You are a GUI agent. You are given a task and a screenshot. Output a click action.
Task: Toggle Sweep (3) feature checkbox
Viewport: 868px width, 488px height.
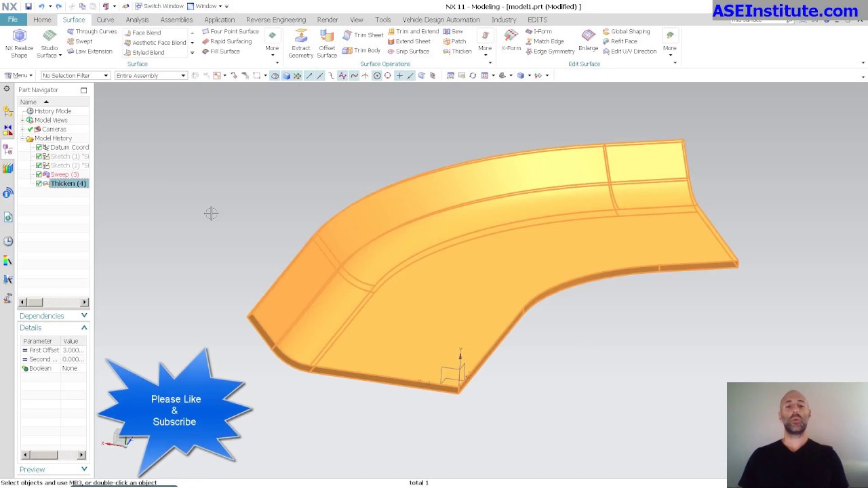(39, 175)
